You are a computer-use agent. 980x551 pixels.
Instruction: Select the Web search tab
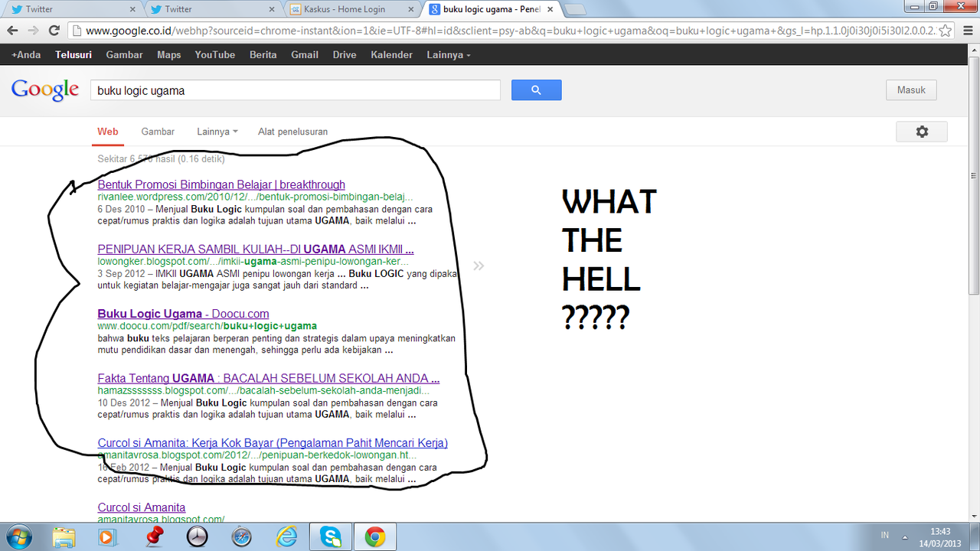click(x=108, y=132)
